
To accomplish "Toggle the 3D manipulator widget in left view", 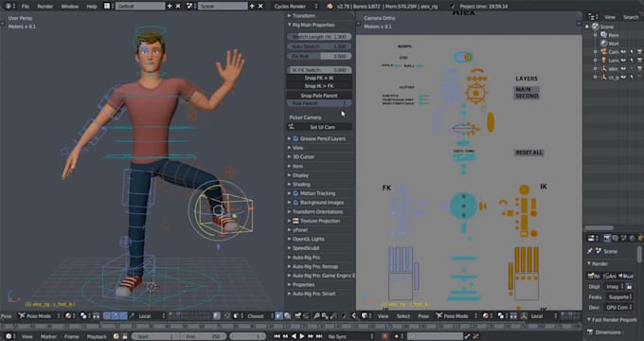I will 108,316.
